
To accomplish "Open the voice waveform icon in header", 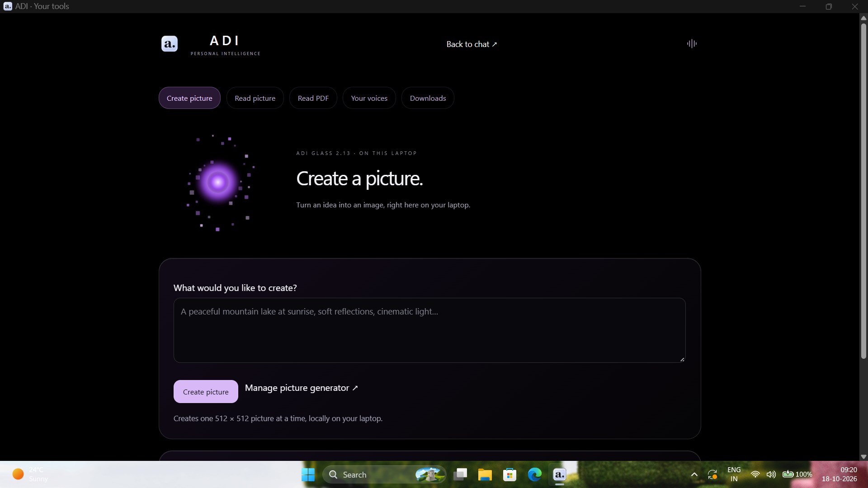I will [692, 44].
